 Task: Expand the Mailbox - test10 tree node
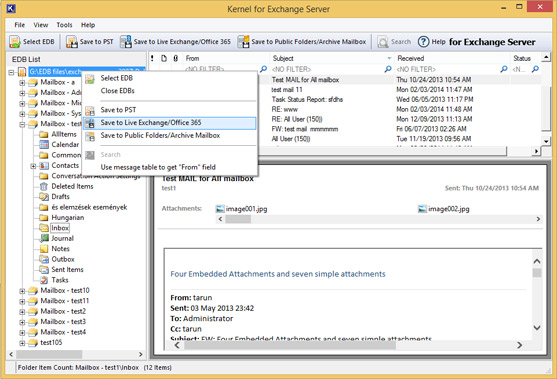coord(22,291)
